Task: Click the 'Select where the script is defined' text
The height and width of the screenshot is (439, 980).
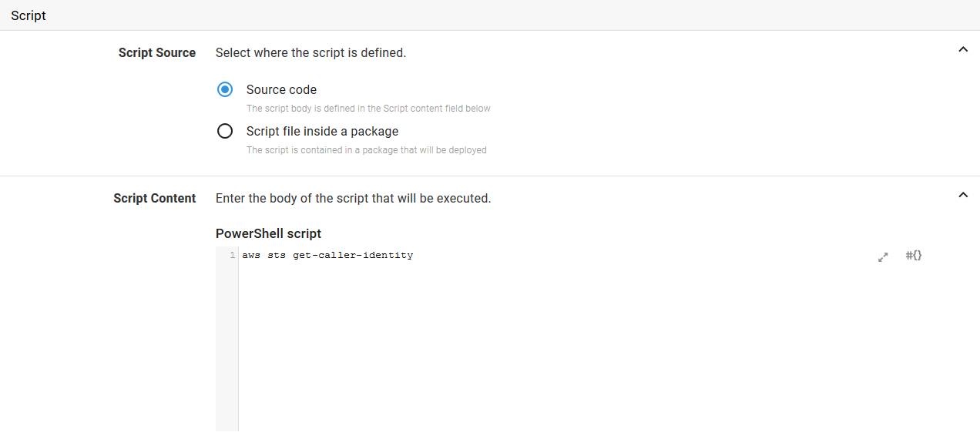Action: (x=310, y=52)
